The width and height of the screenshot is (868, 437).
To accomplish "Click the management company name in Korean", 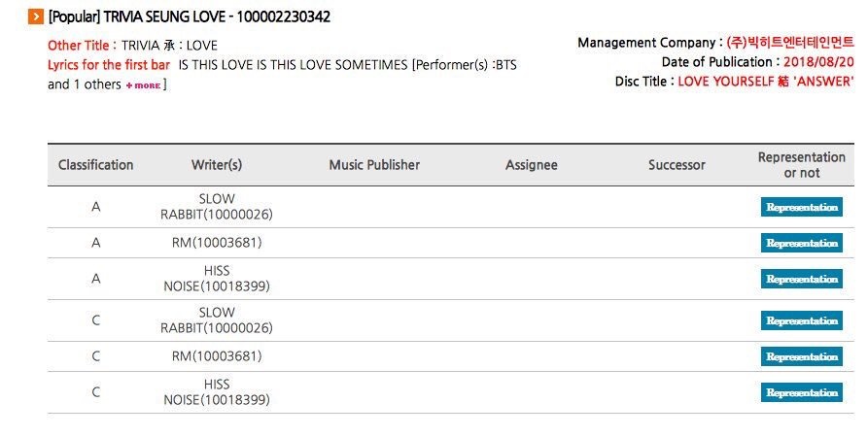I will pyautogui.click(x=790, y=42).
